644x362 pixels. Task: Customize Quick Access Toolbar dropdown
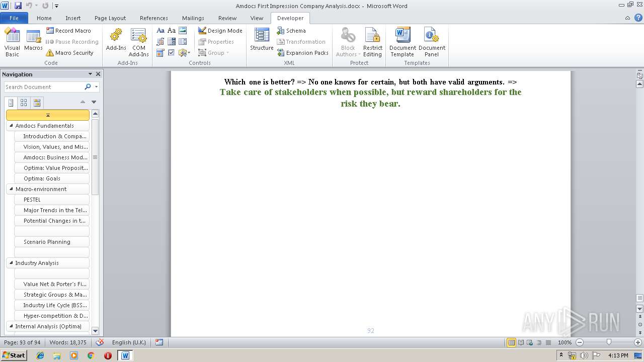[x=56, y=6]
